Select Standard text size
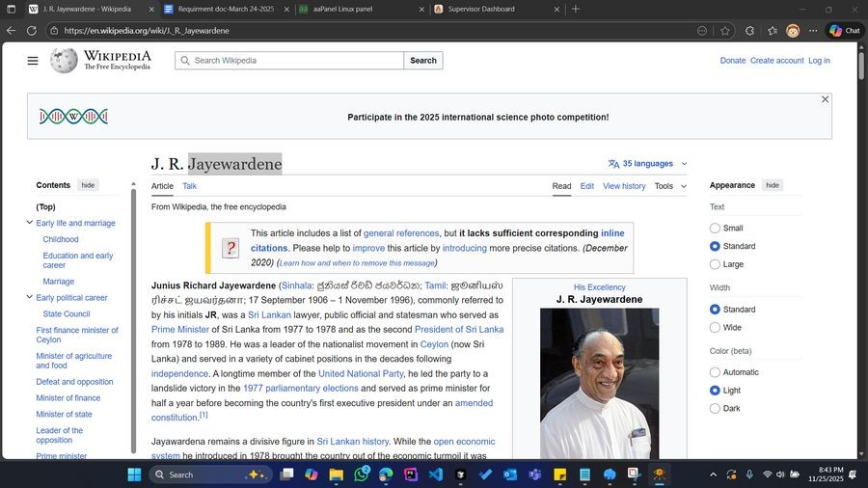This screenshot has height=488, width=868. pyautogui.click(x=715, y=246)
